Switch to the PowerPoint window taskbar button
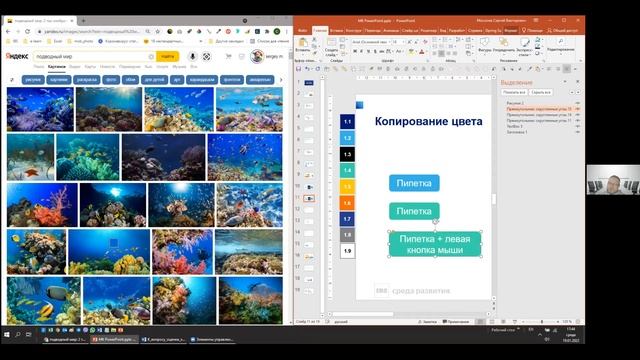Image resolution: width=640 pixels, height=360 pixels. (x=114, y=339)
